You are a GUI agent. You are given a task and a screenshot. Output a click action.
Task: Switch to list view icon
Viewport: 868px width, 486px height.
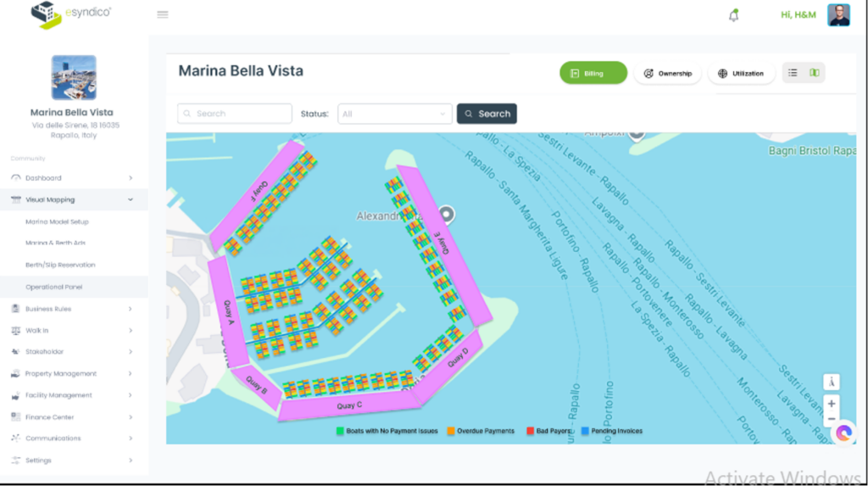pyautogui.click(x=793, y=73)
